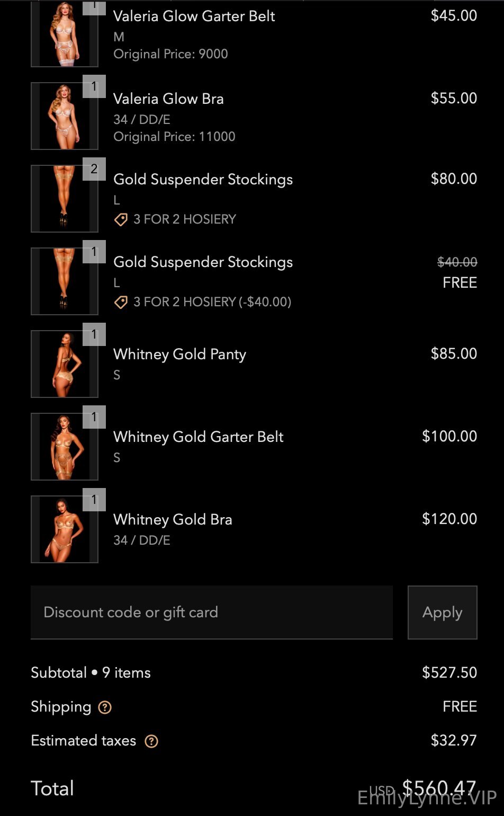504x816 pixels.
Task: Select the Whitney Gold Garter Belt thumbnail
Action: pos(65,447)
